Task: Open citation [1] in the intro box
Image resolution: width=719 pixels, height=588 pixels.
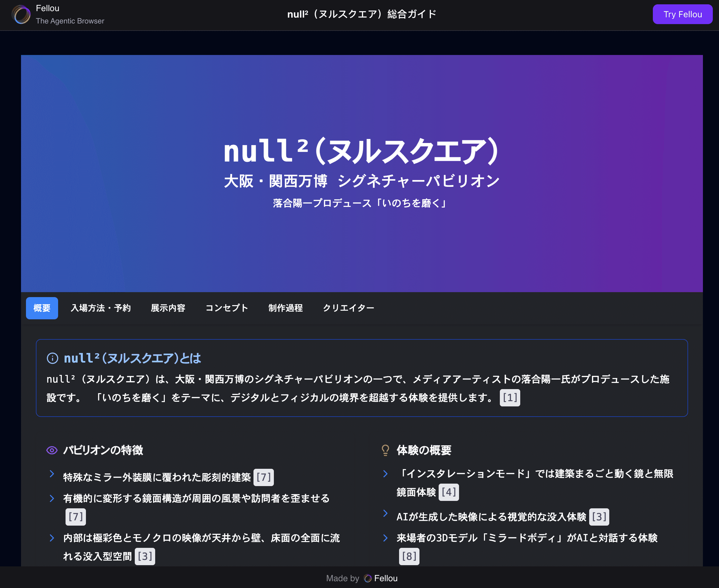Action: pyautogui.click(x=509, y=398)
